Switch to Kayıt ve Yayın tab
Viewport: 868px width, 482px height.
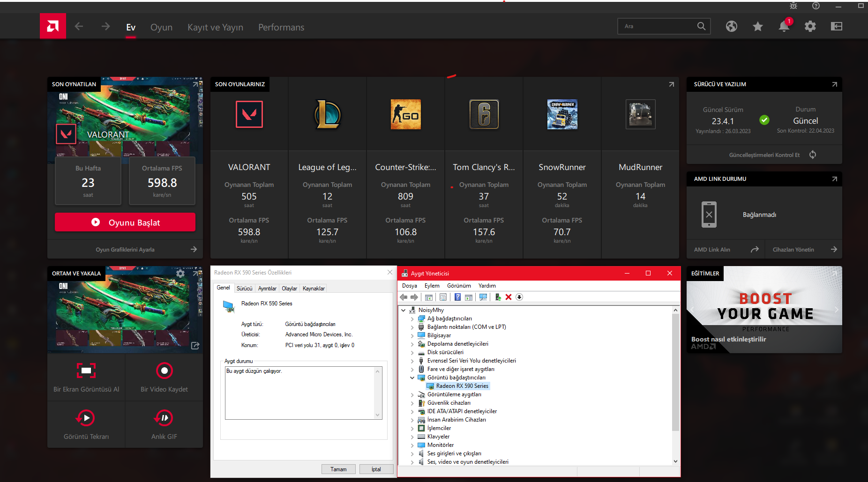click(215, 27)
